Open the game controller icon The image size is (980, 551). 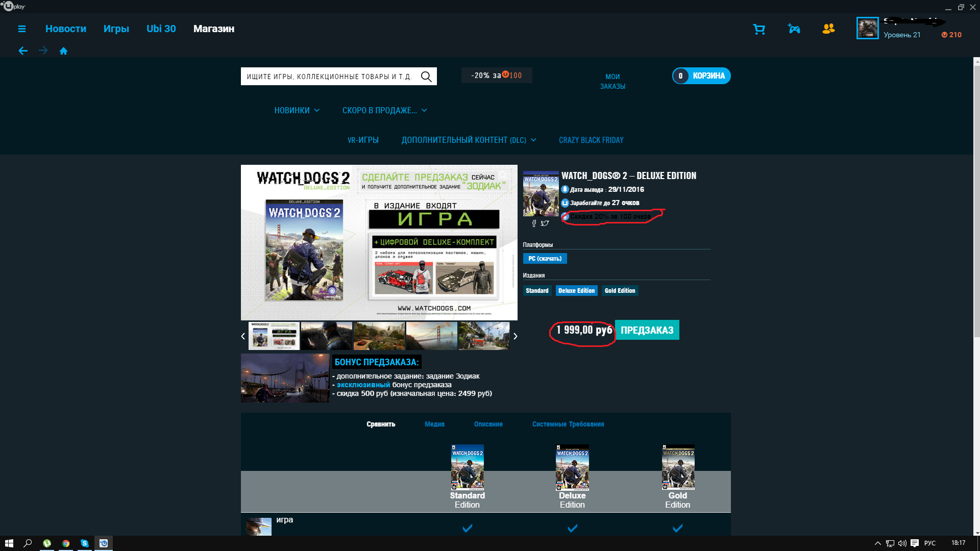click(794, 29)
